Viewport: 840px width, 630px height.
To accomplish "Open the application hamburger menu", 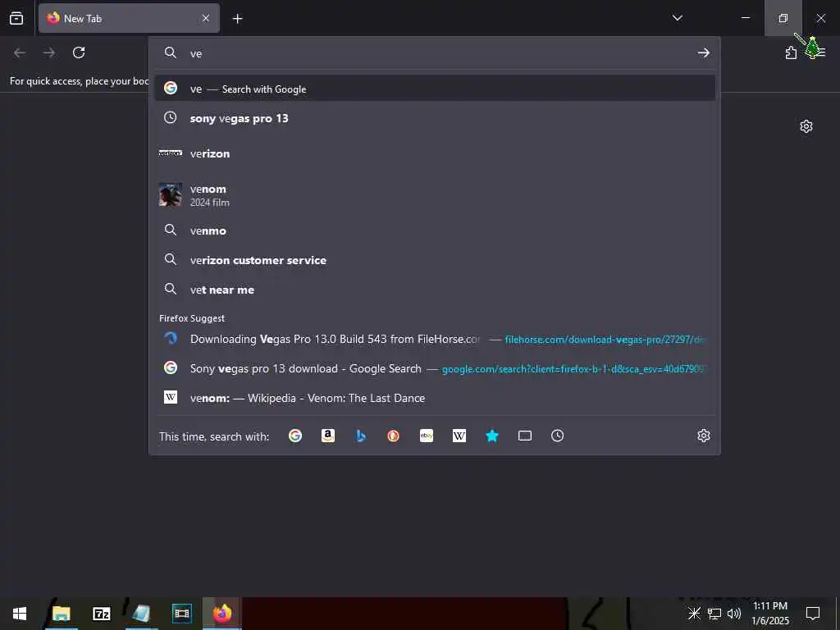I will (819, 52).
